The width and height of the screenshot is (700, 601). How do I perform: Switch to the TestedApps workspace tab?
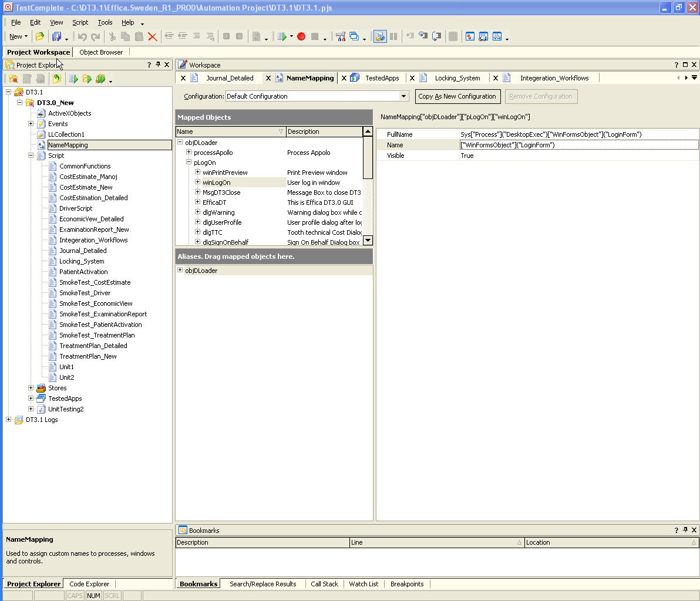click(x=382, y=78)
